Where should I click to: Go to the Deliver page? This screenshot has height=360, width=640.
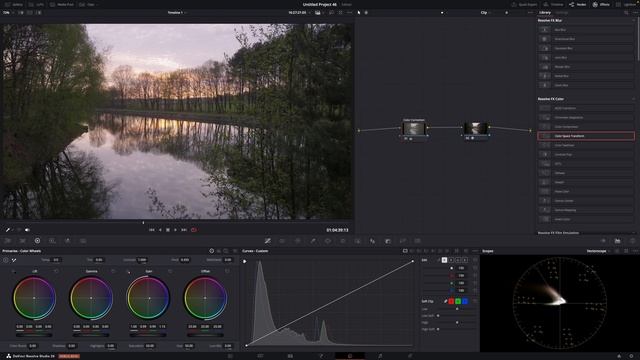[410, 356]
